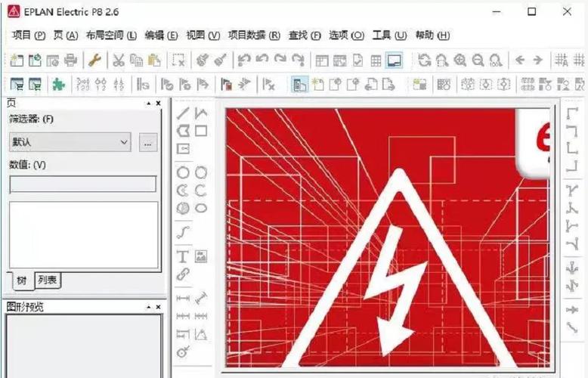Open the 项目 (P) menu
This screenshot has height=378, width=588.
[29, 36]
